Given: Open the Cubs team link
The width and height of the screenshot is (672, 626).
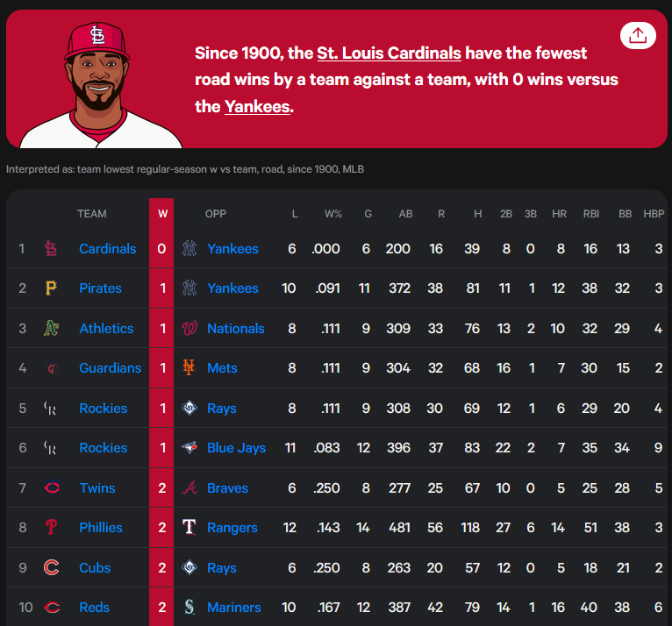Looking at the screenshot, I should 95,568.
